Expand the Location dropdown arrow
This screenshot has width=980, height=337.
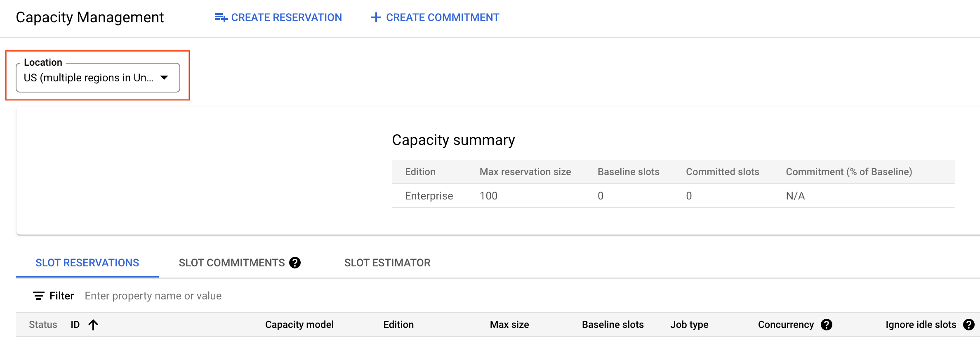pyautogui.click(x=164, y=78)
